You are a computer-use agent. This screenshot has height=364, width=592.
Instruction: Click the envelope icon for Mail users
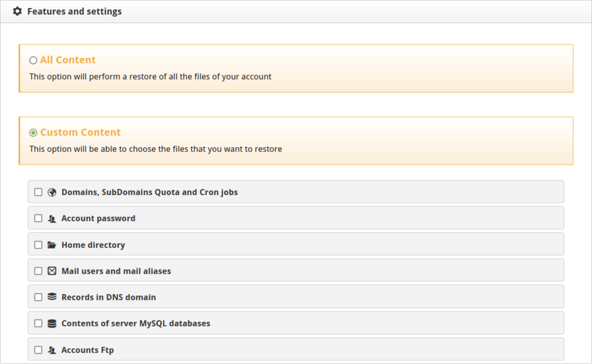tap(52, 271)
